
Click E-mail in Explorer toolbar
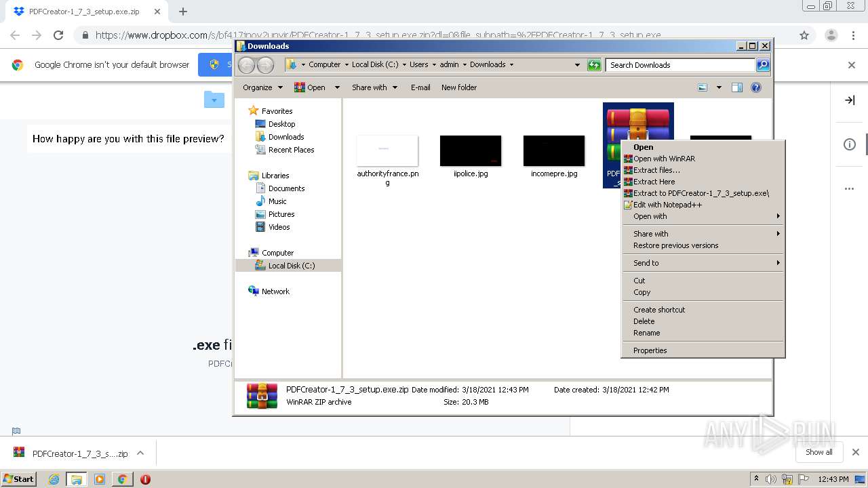click(420, 87)
